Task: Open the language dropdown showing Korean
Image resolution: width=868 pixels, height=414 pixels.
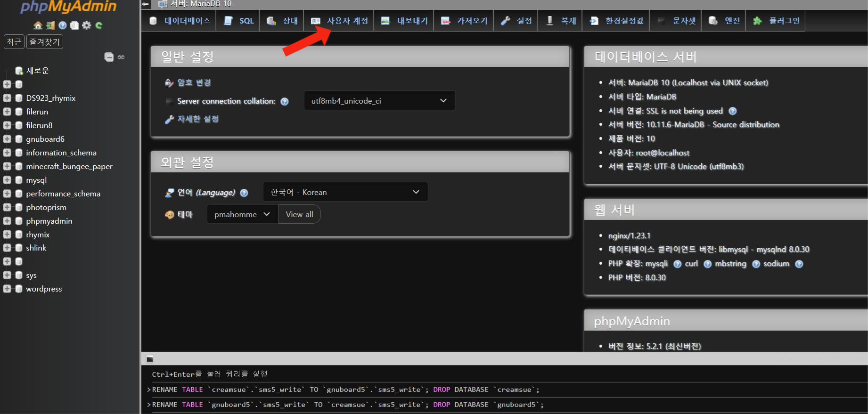Action: [x=345, y=192]
